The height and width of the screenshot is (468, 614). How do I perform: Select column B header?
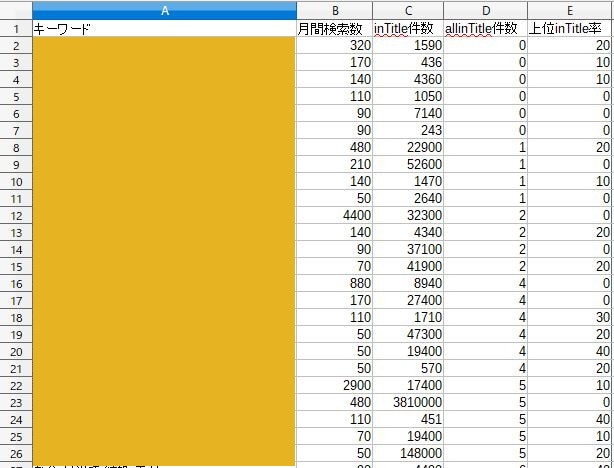[334, 11]
